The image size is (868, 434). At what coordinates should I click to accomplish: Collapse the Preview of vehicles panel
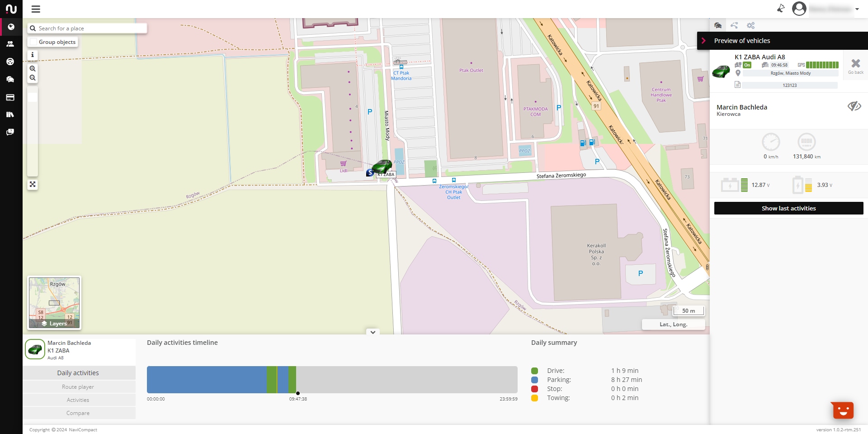pos(703,41)
